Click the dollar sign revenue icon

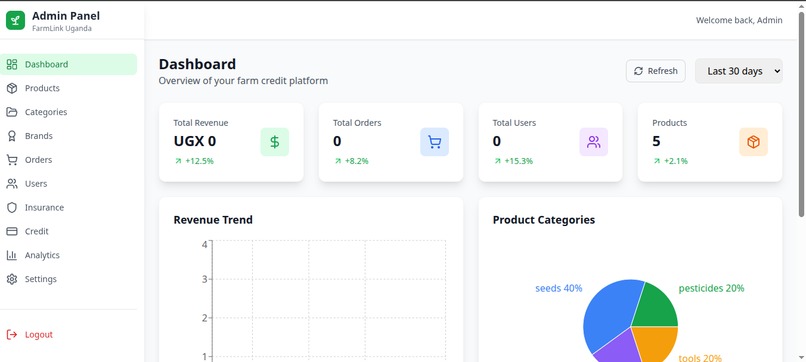(274, 142)
